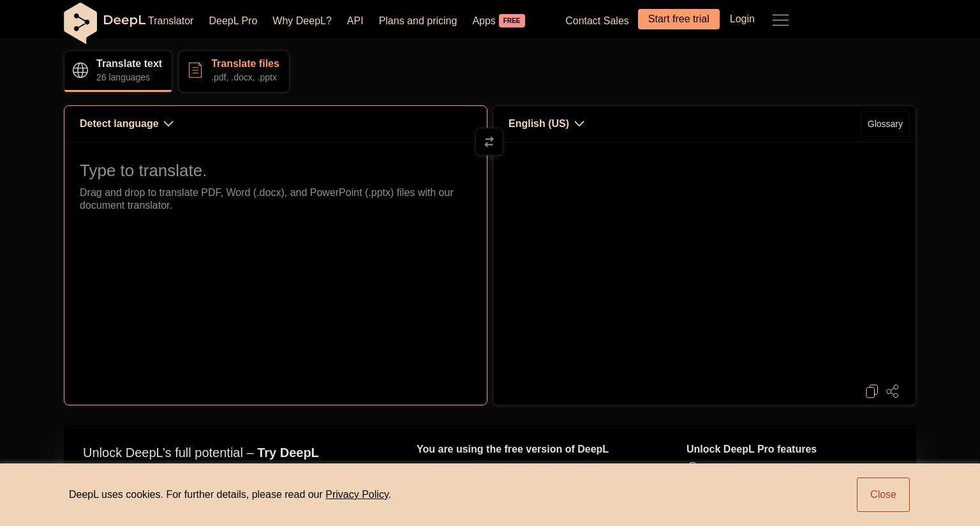Go to the API nav link
Viewport: 980px width, 526px height.
355,21
